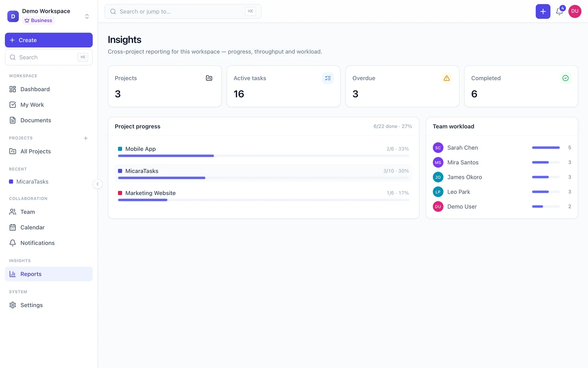
Task: Open Documents in sidebar
Action: tap(49, 120)
